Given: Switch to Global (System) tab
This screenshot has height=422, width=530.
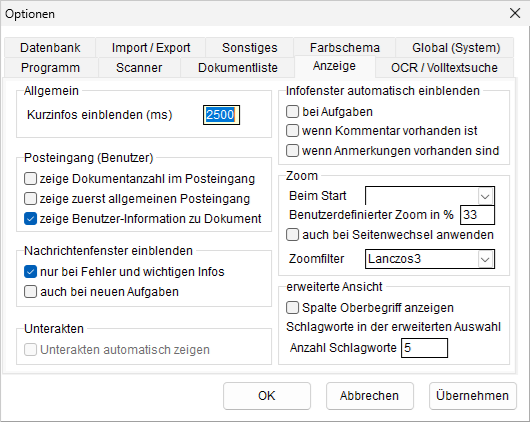Looking at the screenshot, I should (x=456, y=48).
